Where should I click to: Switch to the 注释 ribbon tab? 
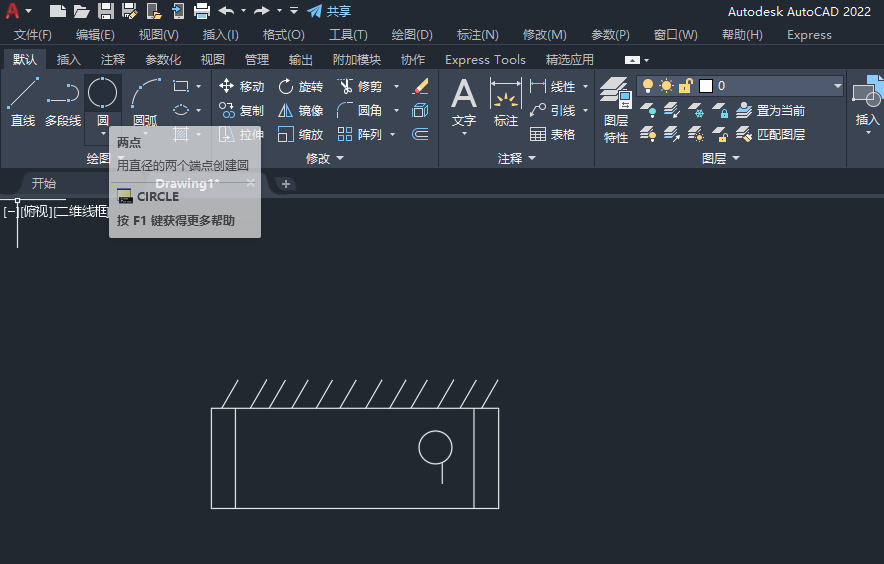click(113, 59)
